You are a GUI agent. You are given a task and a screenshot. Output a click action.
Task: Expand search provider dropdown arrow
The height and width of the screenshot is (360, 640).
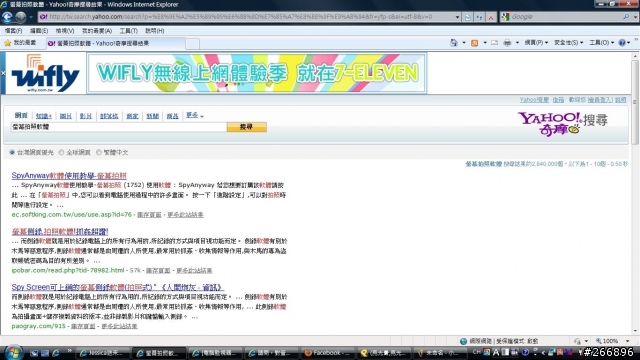point(635,17)
